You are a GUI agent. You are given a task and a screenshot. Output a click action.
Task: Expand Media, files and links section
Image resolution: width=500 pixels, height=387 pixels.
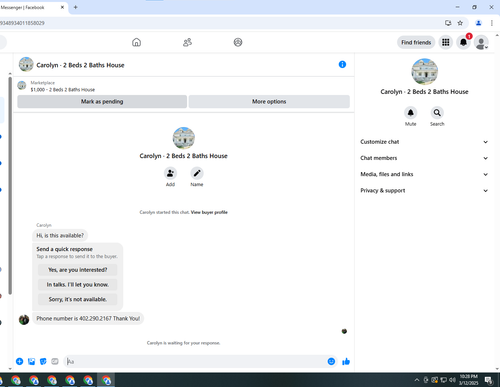(x=424, y=174)
